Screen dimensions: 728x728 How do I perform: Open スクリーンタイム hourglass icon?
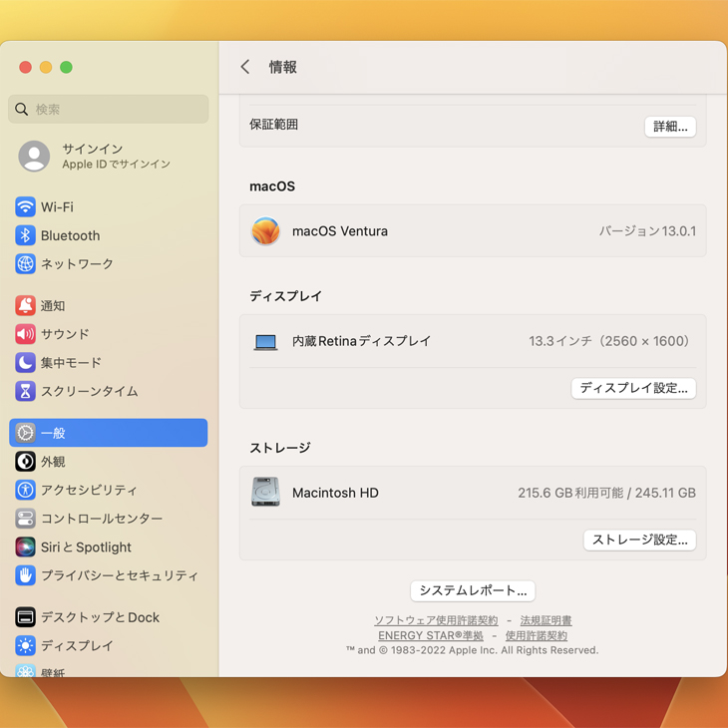[x=25, y=392]
